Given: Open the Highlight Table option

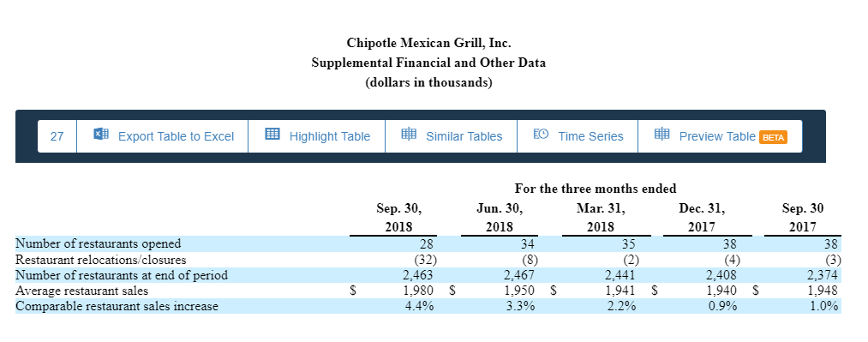Looking at the screenshot, I should tap(317, 136).
